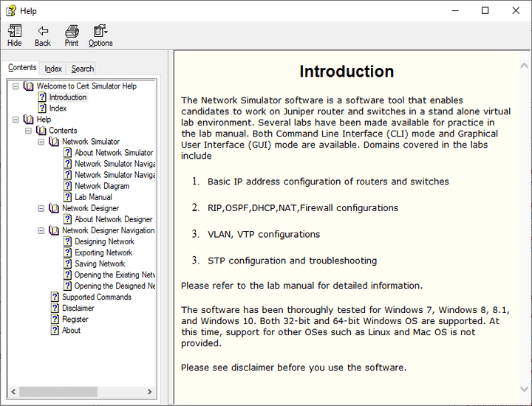
Task: Switch to the Index tab
Action: click(x=53, y=69)
